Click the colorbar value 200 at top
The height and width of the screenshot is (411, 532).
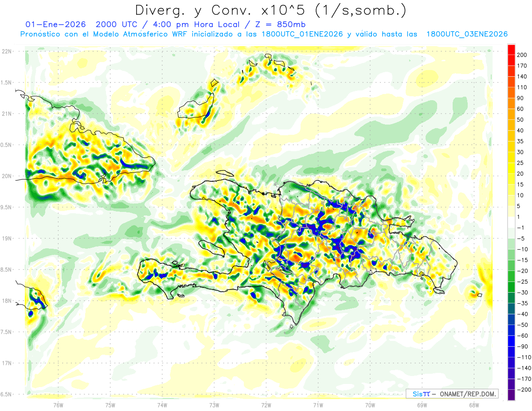[x=521, y=55]
